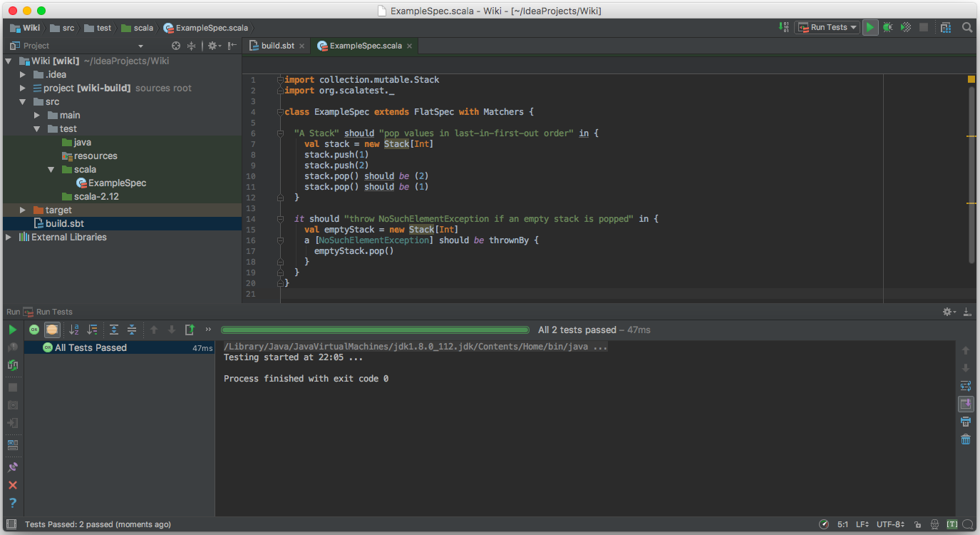Image resolution: width=980 pixels, height=535 pixels.
Task: Click the test breadcrumb in navigation bar
Action: [x=98, y=28]
